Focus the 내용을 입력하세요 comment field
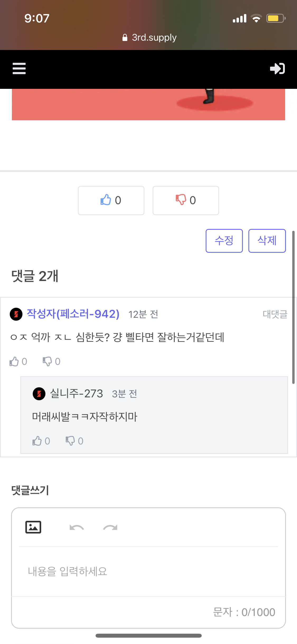Viewport: 297px width, 644px height. point(148,572)
